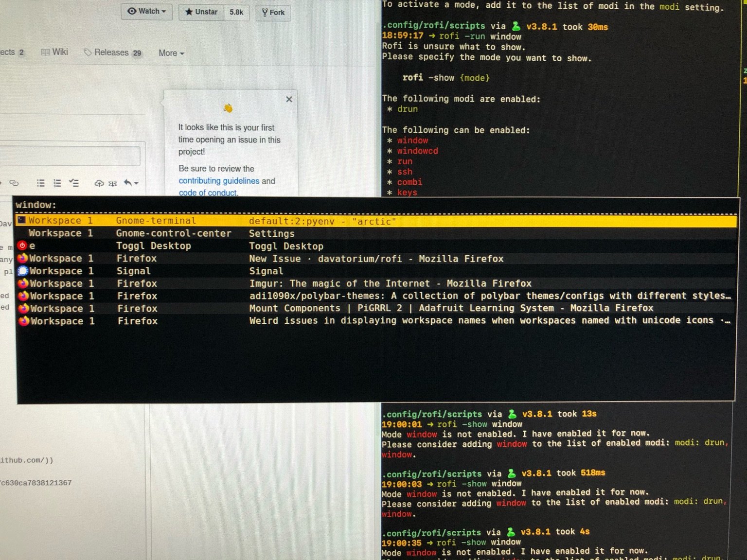
Task: Open the contributing guidelines link
Action: (x=219, y=181)
